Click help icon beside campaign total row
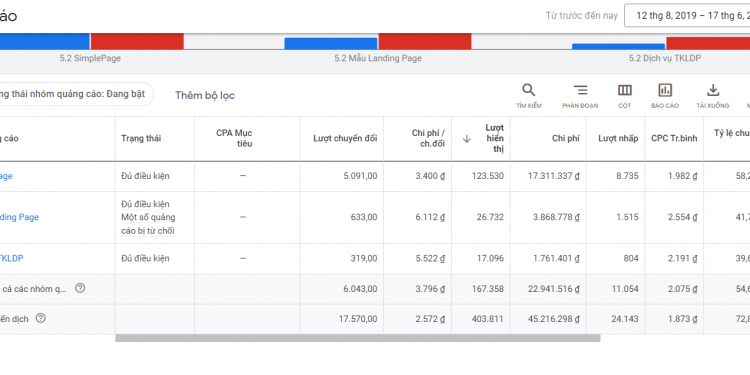Screen dimensions: 750x375 pos(41,318)
